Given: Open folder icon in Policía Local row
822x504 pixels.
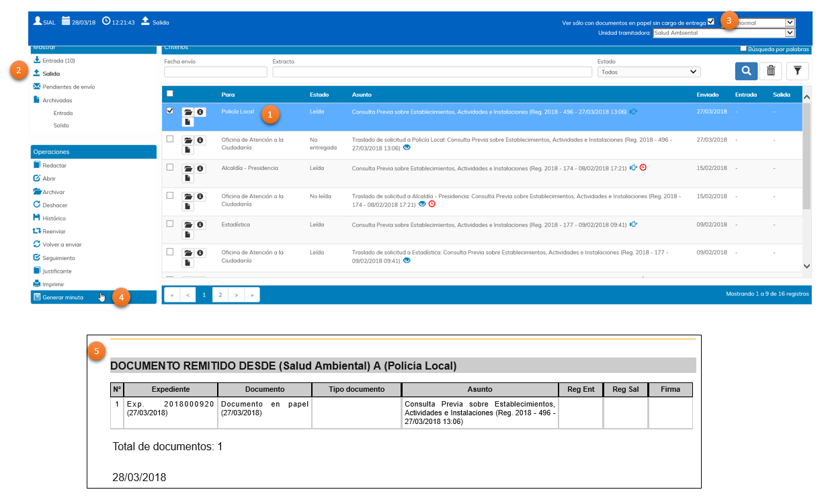Looking at the screenshot, I should coord(188,112).
